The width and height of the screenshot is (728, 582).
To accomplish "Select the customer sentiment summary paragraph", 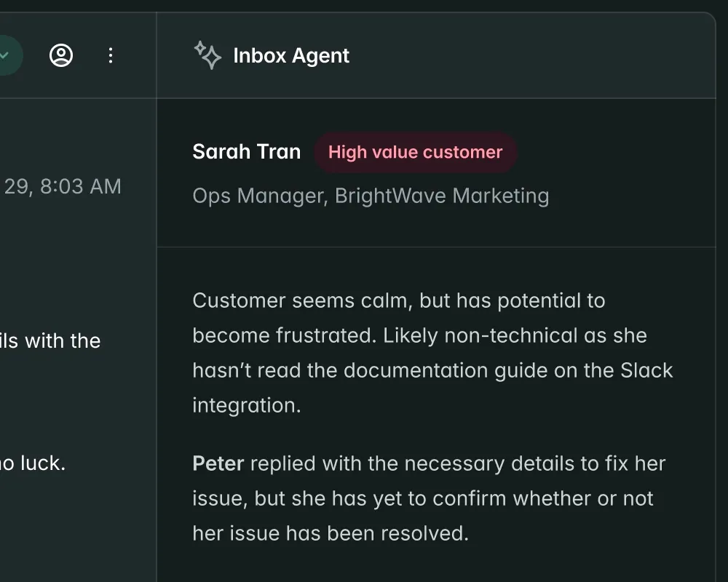I will pos(432,352).
